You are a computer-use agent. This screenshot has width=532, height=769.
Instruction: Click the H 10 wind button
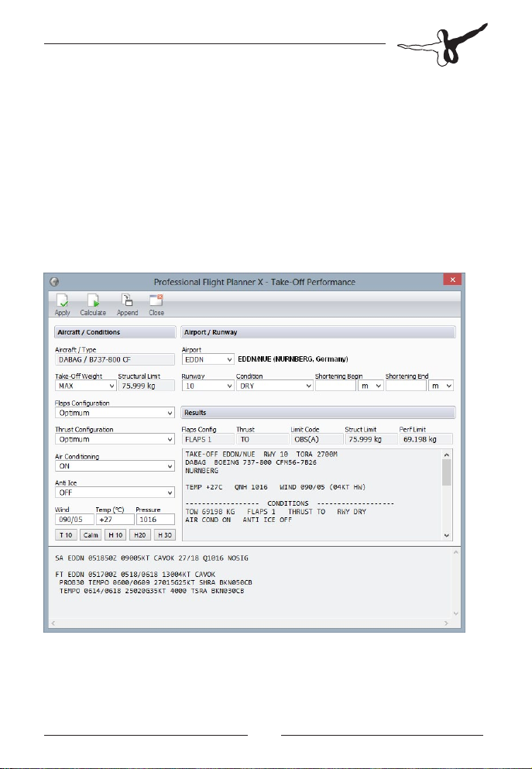[x=115, y=535]
